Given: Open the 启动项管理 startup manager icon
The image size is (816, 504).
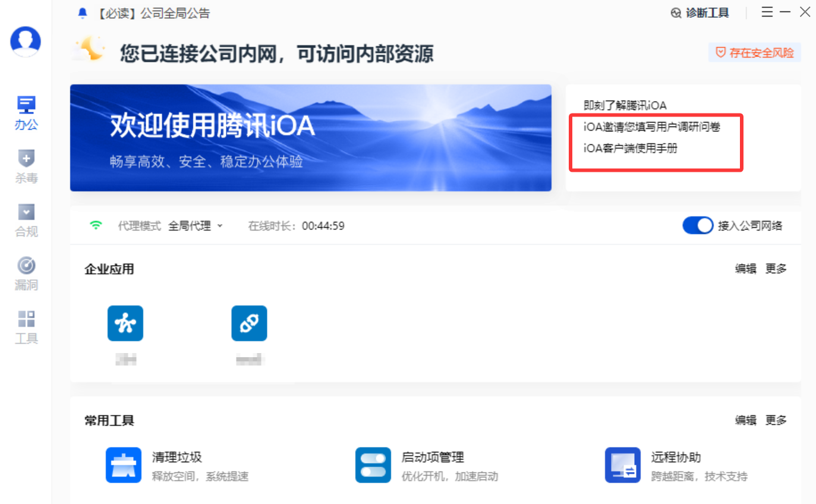Looking at the screenshot, I should [x=373, y=465].
